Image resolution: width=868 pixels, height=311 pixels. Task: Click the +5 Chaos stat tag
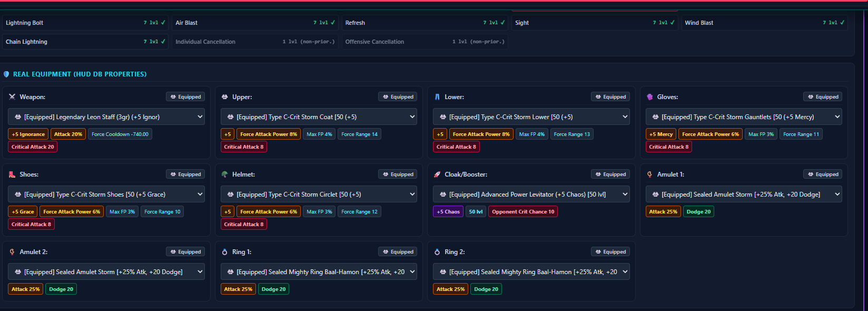click(x=448, y=212)
